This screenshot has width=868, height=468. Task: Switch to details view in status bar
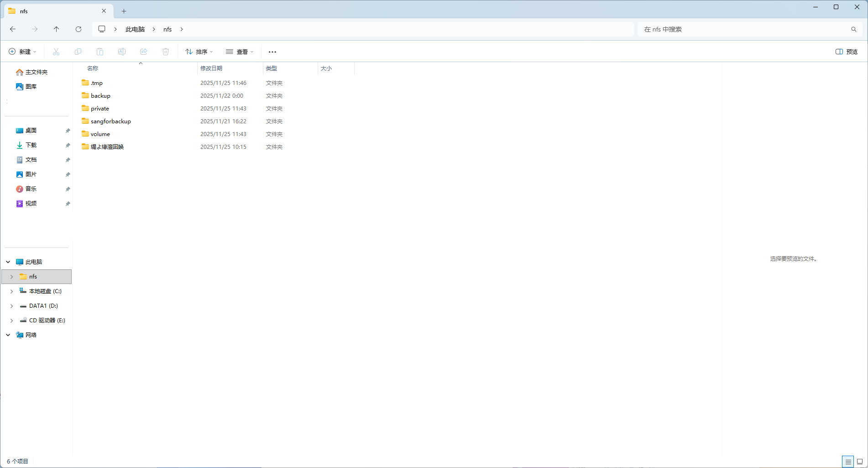pyautogui.click(x=848, y=462)
